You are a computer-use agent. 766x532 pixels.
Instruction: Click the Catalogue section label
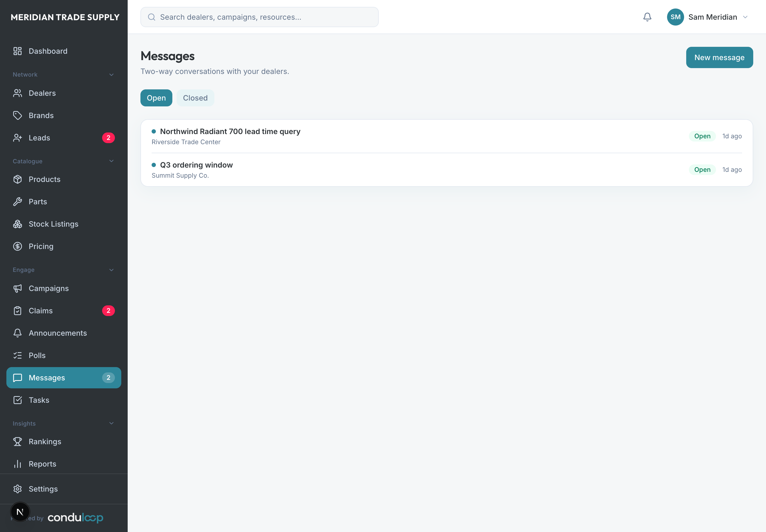click(27, 161)
